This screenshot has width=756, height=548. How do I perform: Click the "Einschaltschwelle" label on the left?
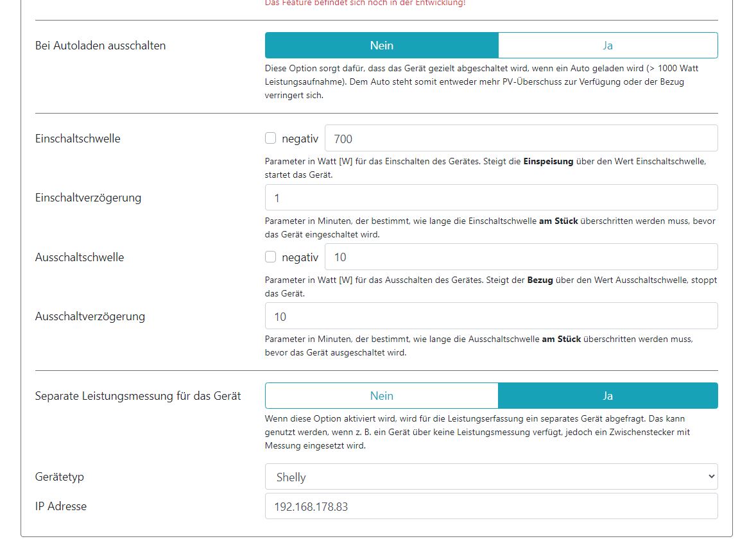(x=78, y=139)
